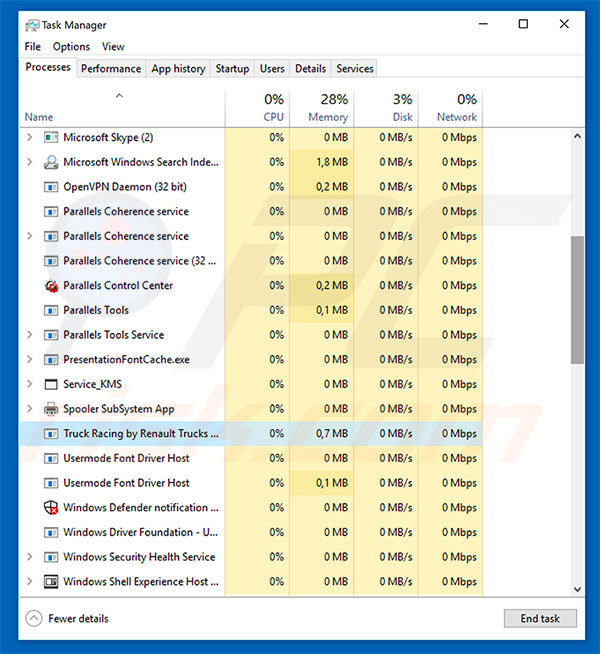The image size is (600, 654).
Task: Click the Parallels Control Center icon
Action: tap(51, 286)
